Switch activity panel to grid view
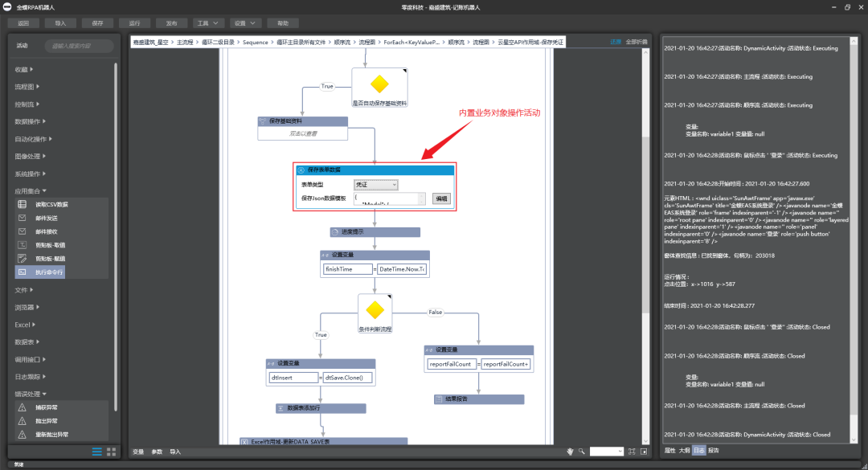868x470 pixels. [111, 452]
